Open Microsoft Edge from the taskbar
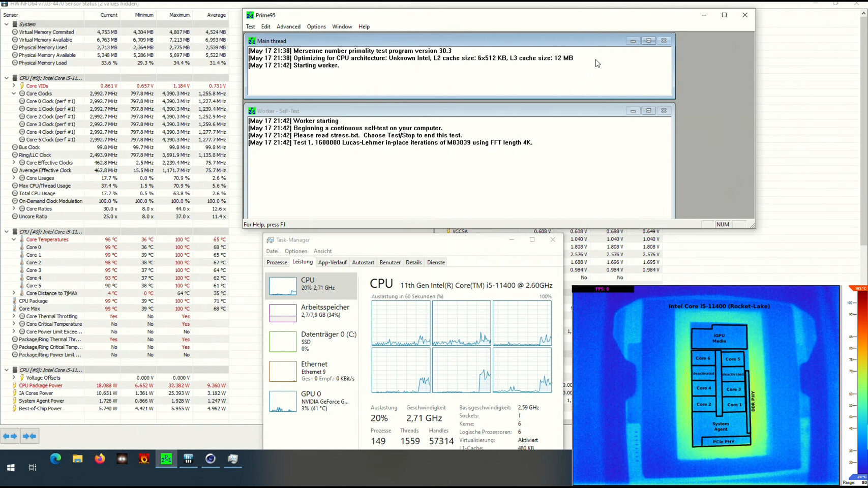This screenshot has width=868, height=488. (x=55, y=459)
